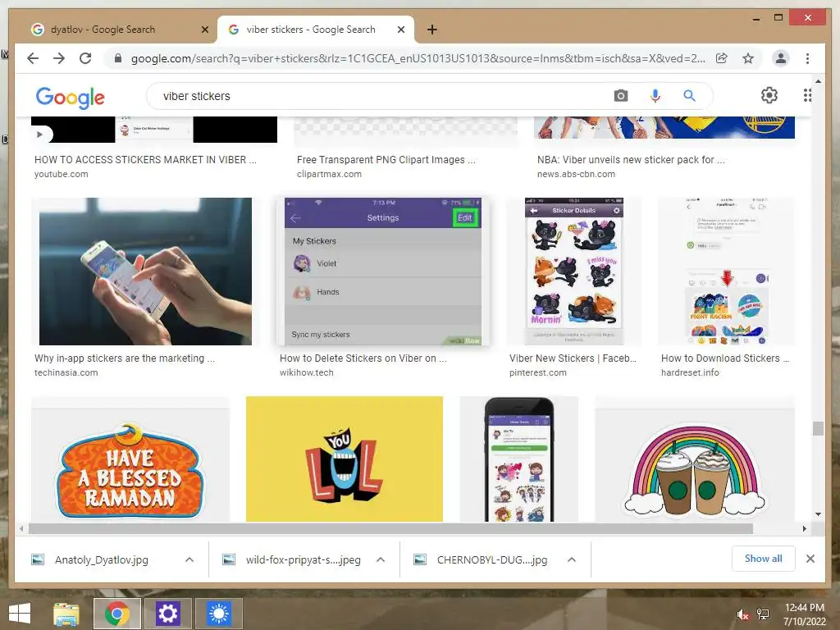Open the purple gear app in the taskbar
The height and width of the screenshot is (630, 840).
click(167, 614)
